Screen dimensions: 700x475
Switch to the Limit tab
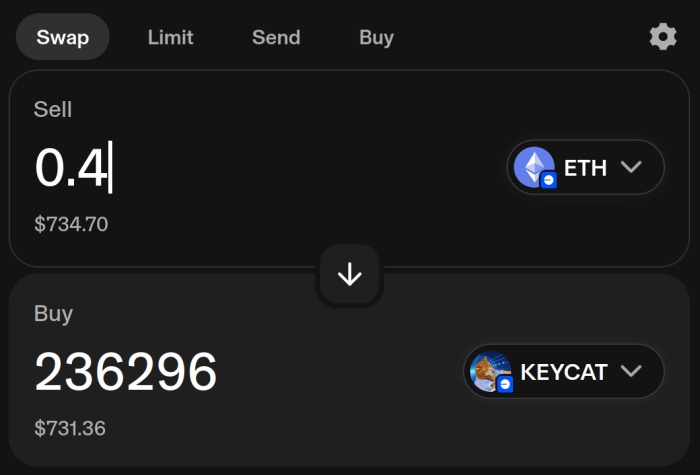(x=171, y=38)
